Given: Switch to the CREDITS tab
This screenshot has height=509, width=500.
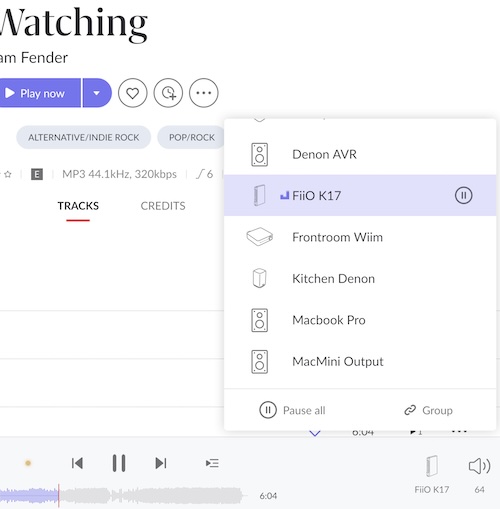Looking at the screenshot, I should pyautogui.click(x=163, y=206).
